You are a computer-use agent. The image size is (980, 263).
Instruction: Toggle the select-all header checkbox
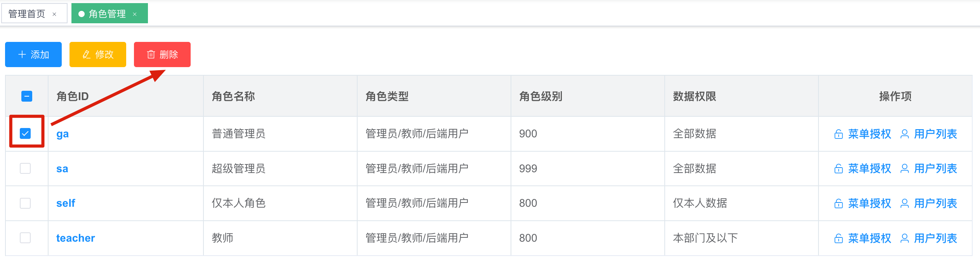tap(27, 96)
